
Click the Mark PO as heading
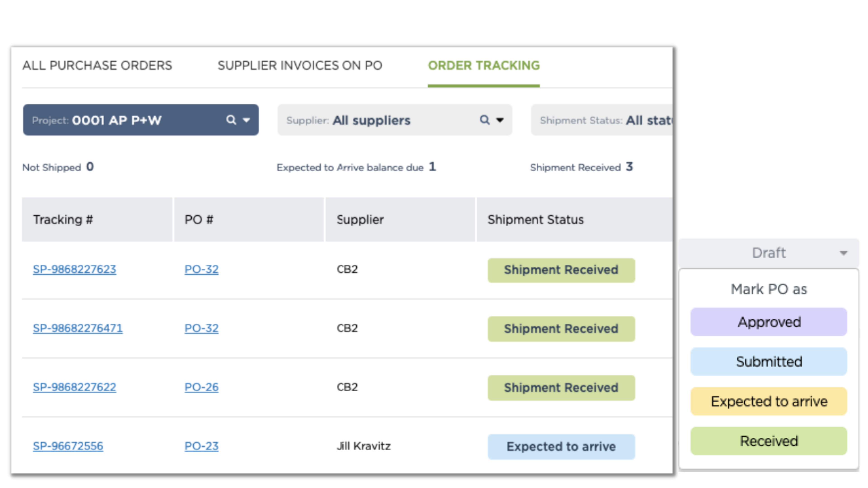pos(769,289)
